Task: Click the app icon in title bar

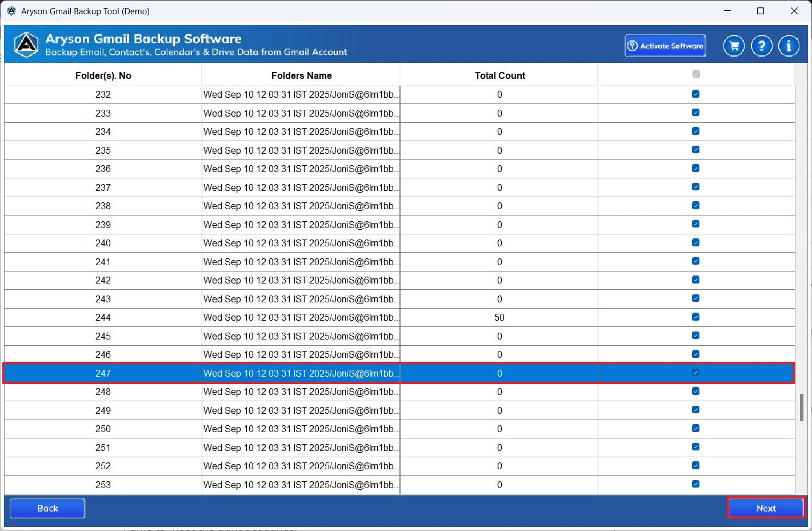Action: tap(11, 11)
